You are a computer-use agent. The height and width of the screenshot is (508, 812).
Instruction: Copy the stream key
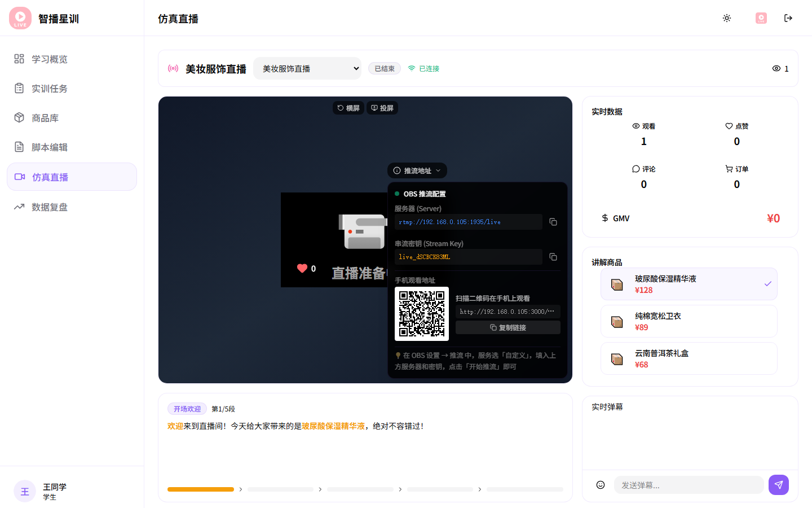coord(553,257)
